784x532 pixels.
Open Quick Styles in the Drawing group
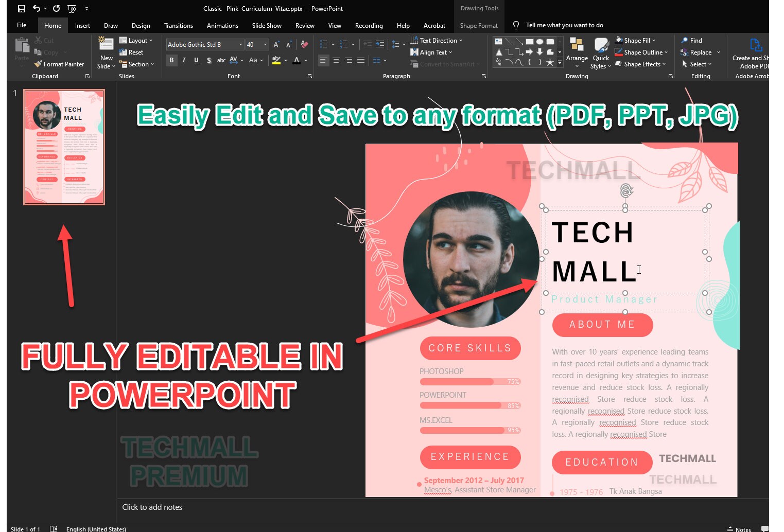(x=601, y=51)
